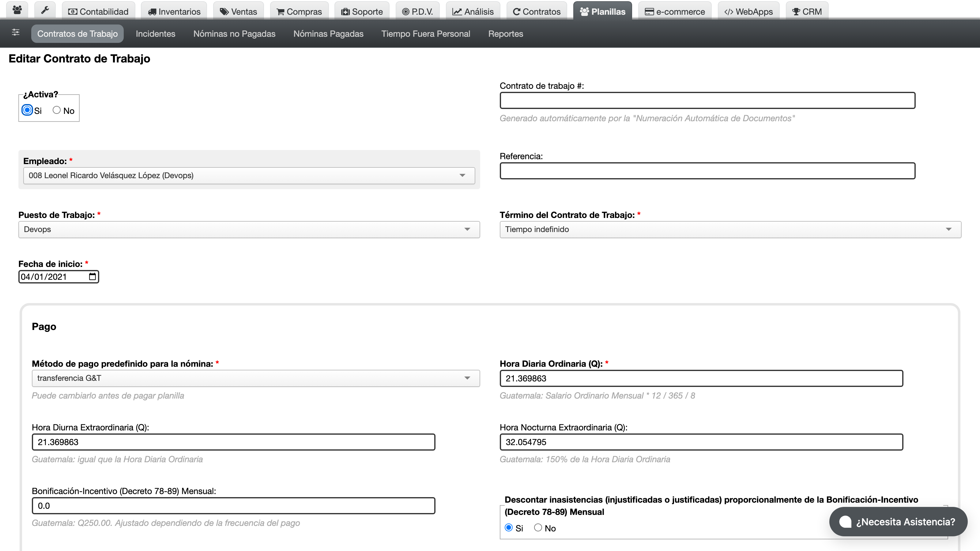
Task: Open the Soporte module tab
Action: tap(362, 11)
